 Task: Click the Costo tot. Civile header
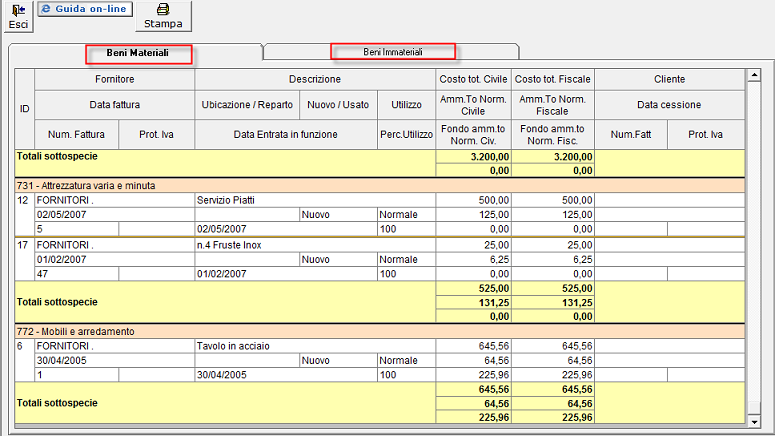[x=474, y=79]
